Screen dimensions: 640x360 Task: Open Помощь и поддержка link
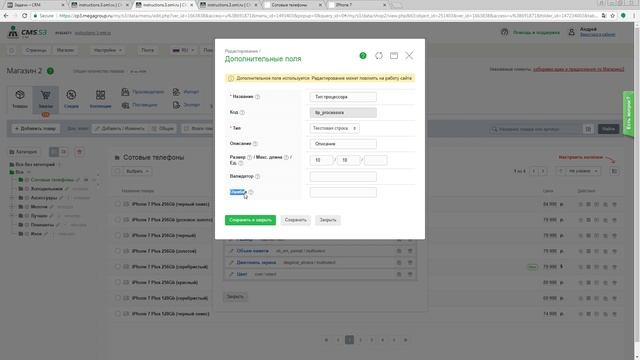click(536, 32)
